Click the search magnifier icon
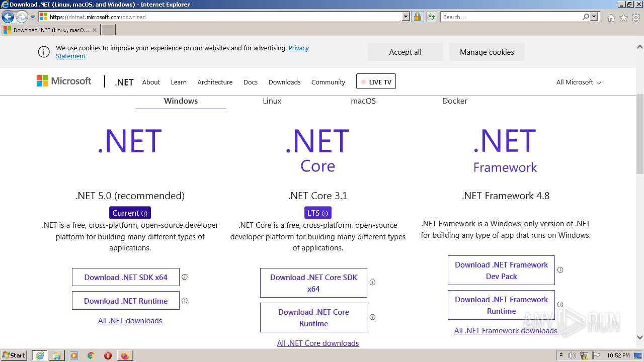This screenshot has width=644, height=362. (586, 17)
